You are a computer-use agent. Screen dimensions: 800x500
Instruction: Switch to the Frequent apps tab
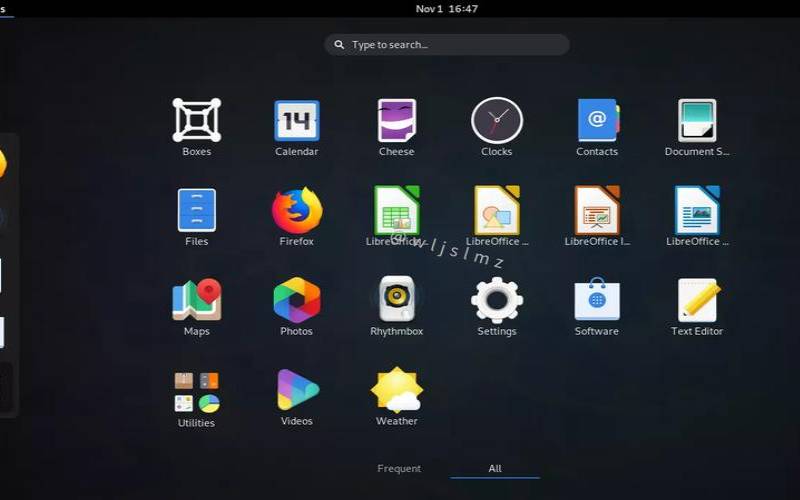(399, 468)
